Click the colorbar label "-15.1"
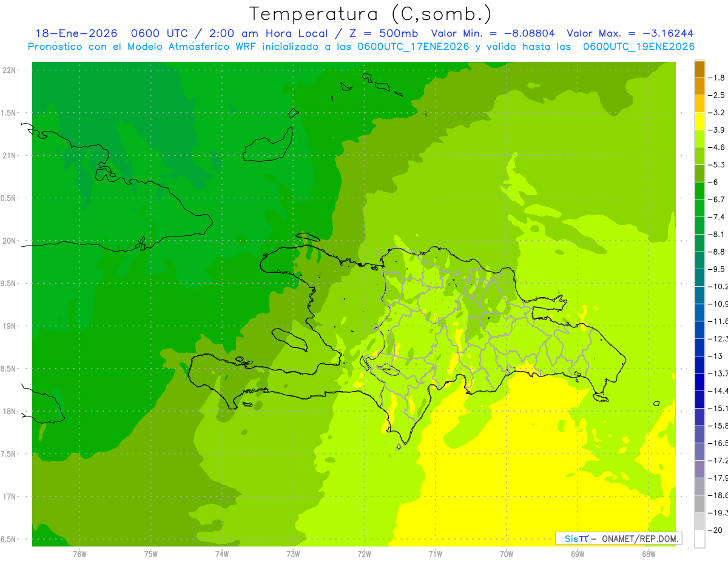 pyautogui.click(x=718, y=408)
